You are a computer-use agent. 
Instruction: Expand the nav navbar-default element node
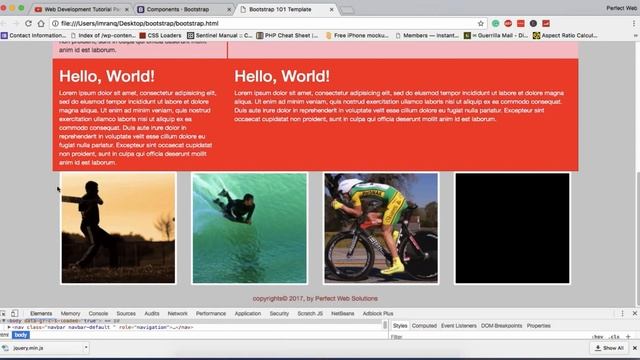[9, 327]
